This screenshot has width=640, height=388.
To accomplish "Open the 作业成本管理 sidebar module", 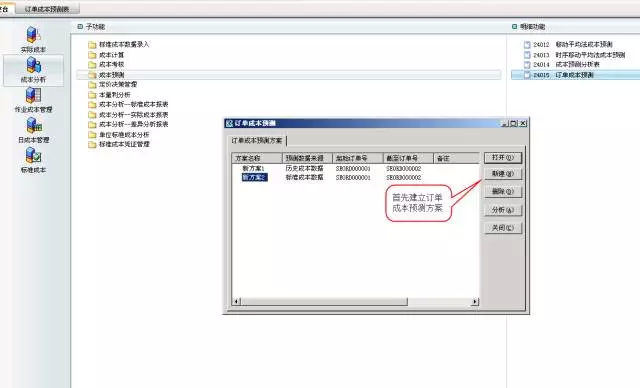I will click(33, 100).
